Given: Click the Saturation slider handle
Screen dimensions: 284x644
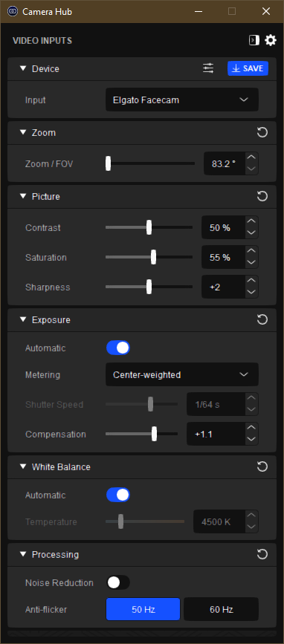Looking at the screenshot, I should pos(153,257).
